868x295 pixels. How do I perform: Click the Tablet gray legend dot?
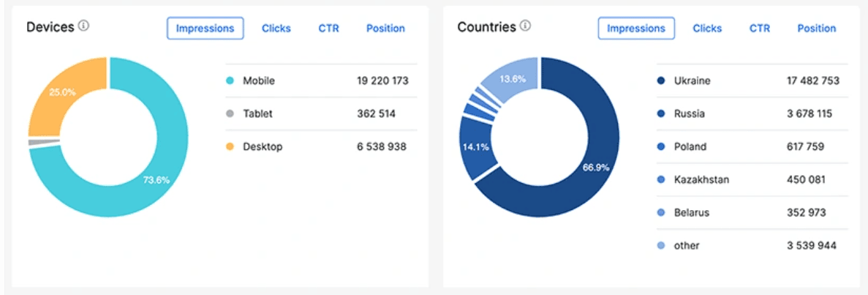tap(230, 113)
